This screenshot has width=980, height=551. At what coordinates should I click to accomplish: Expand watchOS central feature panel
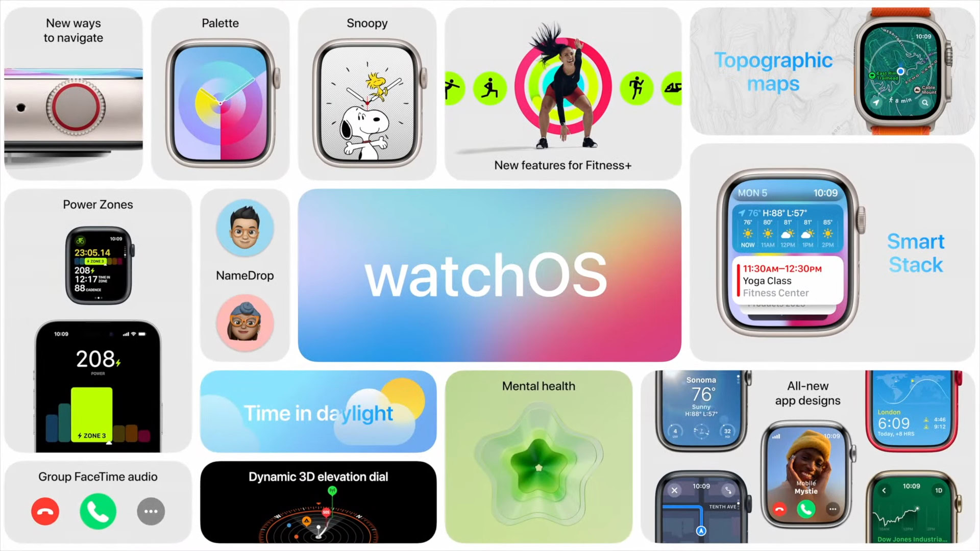[x=490, y=275]
